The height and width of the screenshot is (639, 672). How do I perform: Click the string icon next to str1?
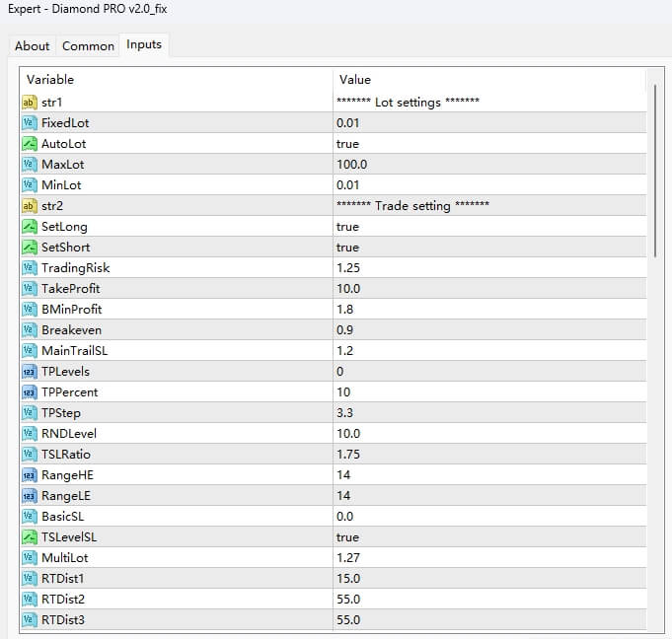[x=30, y=103]
